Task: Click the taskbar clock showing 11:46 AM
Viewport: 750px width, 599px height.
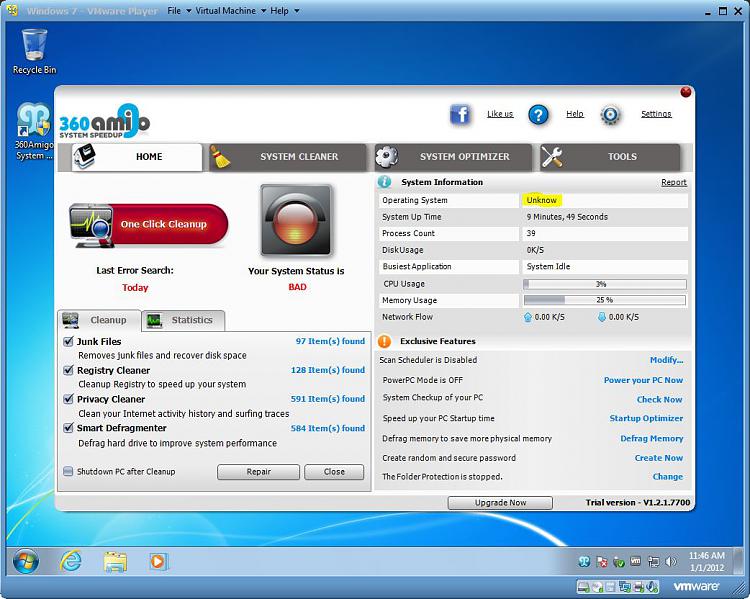Action: tap(706, 562)
